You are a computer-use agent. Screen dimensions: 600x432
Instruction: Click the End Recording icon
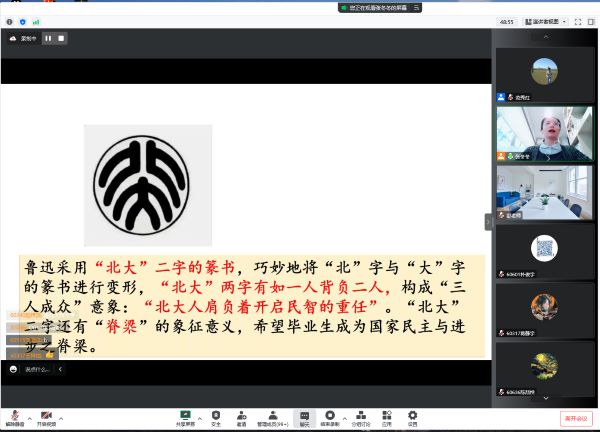click(x=329, y=416)
